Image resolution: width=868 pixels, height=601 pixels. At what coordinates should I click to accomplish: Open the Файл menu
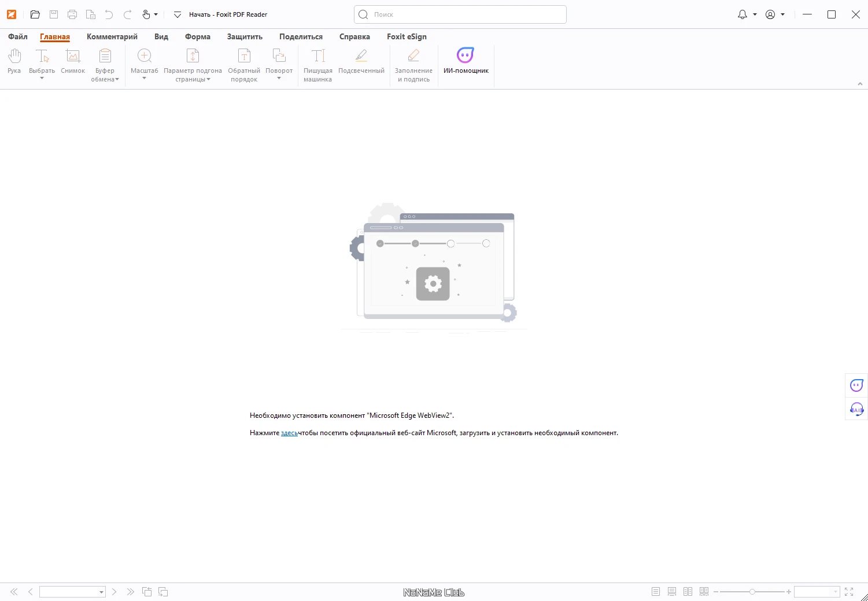18,36
